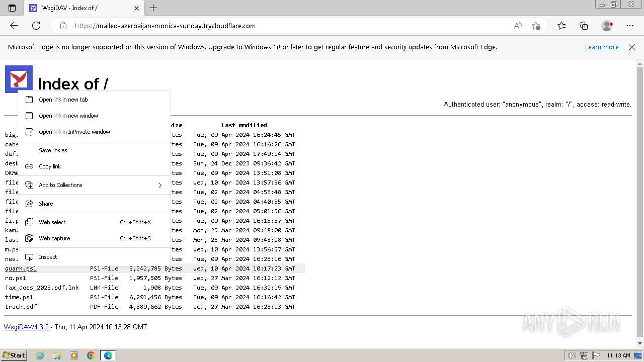The height and width of the screenshot is (362, 644).
Task: Select Web select menu entry
Action: click(94, 222)
